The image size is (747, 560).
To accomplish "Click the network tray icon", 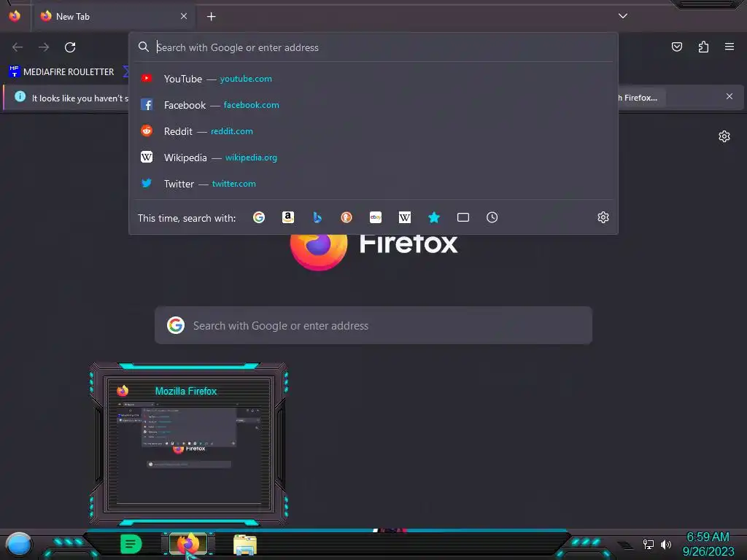I will click(x=648, y=544).
